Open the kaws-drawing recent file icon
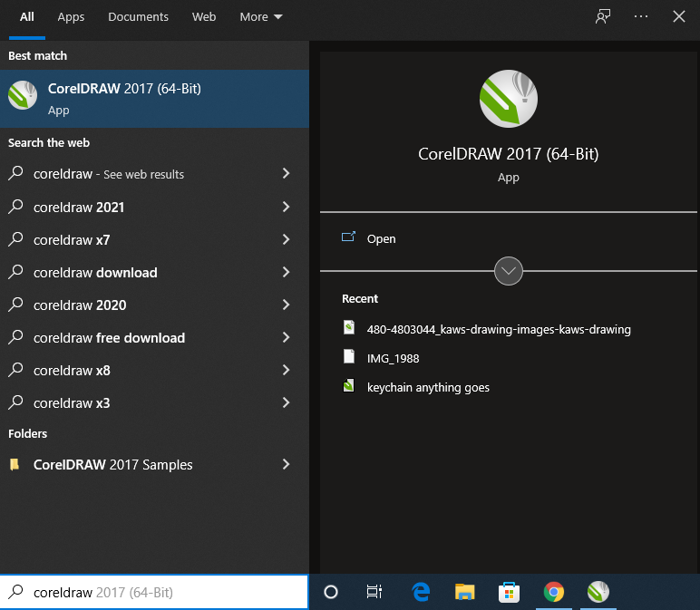700x610 pixels. [x=349, y=327]
